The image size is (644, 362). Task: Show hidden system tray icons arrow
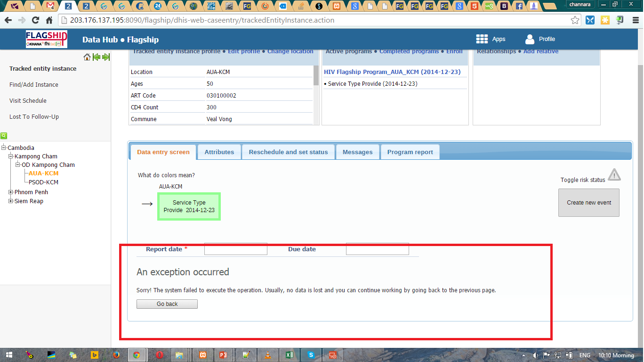point(524,355)
